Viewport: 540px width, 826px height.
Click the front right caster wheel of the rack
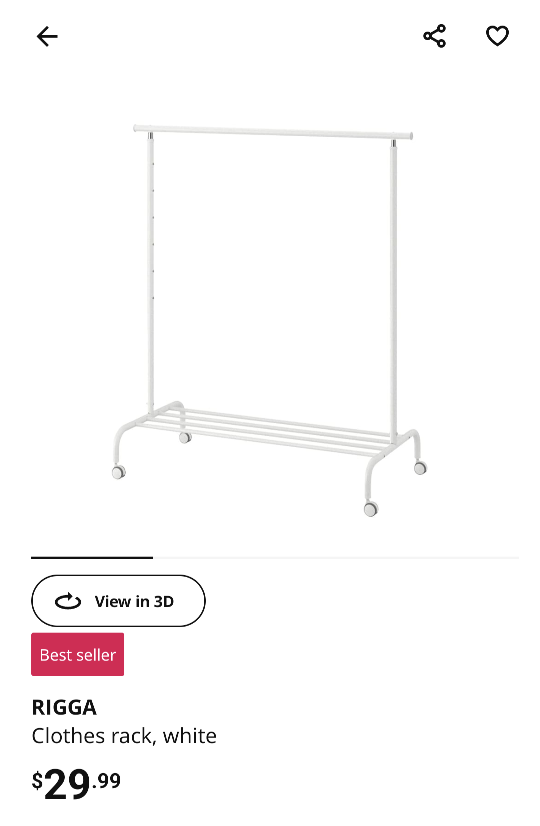[371, 509]
